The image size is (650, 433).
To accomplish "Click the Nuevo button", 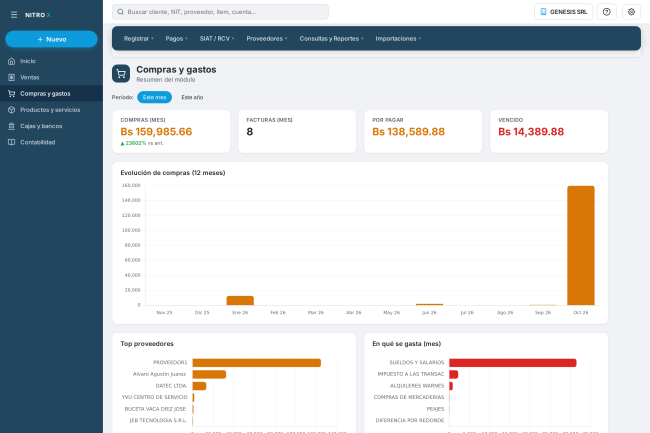I will [x=51, y=39].
